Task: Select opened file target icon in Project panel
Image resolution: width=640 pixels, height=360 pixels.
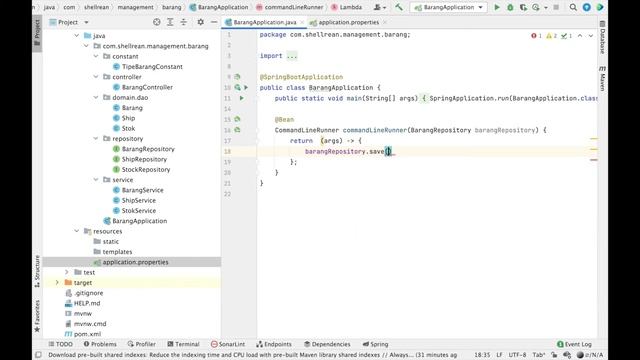Action: 157,22
